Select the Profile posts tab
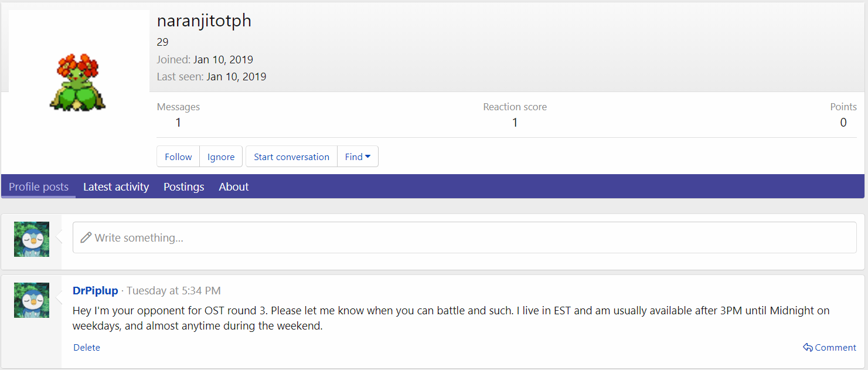The image size is (868, 370). [x=39, y=187]
